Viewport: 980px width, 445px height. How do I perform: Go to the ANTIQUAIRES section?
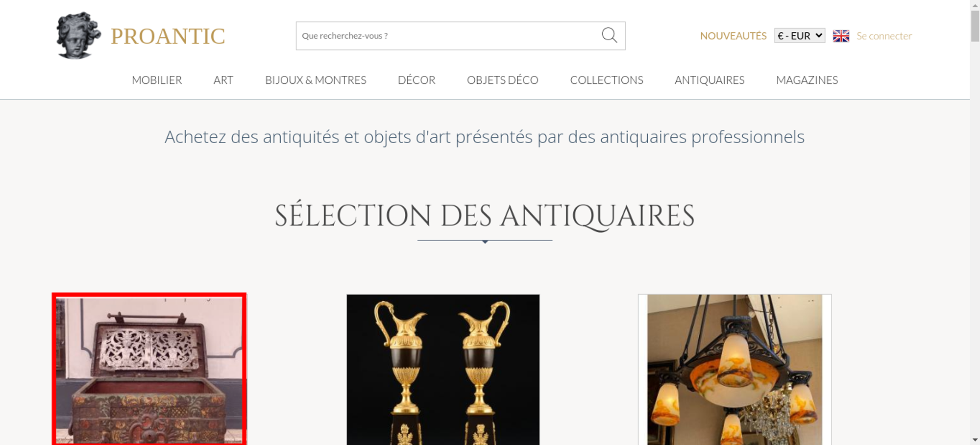[x=710, y=80]
